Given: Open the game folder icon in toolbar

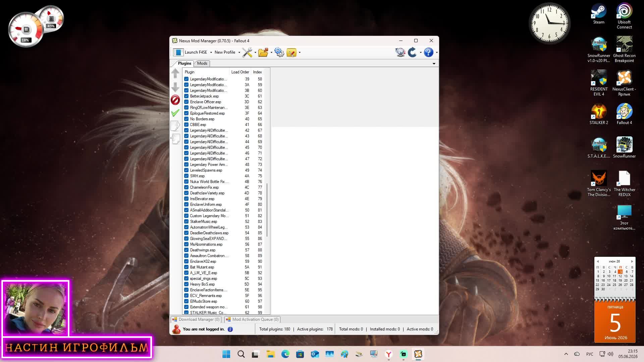Looking at the screenshot, I should click(263, 52).
